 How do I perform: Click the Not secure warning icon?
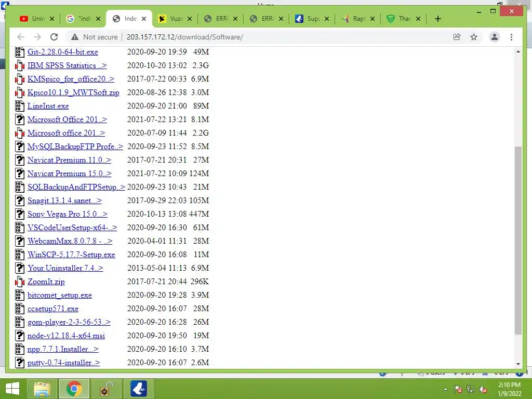pos(75,37)
